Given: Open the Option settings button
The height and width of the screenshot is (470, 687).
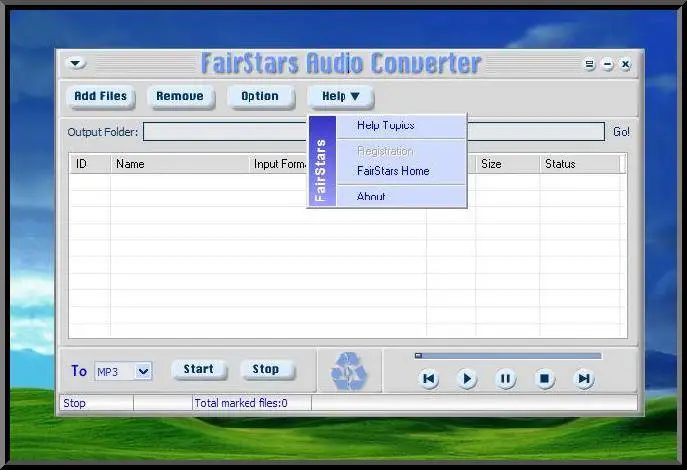Looking at the screenshot, I should click(260, 96).
